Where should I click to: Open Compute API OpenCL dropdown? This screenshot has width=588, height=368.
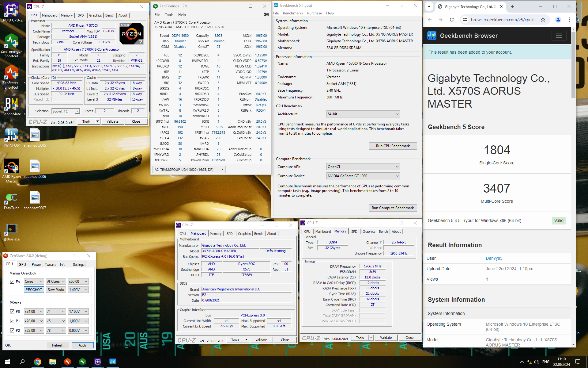pos(363,167)
